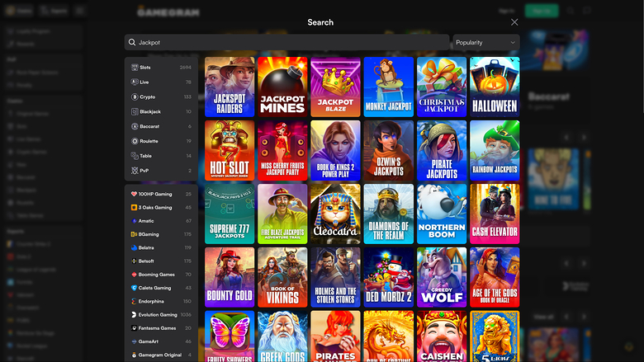Click the Roulette category icon
644x362 pixels.
tap(135, 141)
